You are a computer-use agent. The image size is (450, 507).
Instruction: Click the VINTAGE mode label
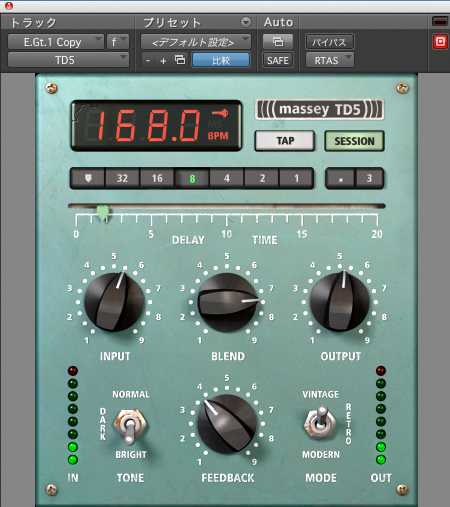point(321,394)
